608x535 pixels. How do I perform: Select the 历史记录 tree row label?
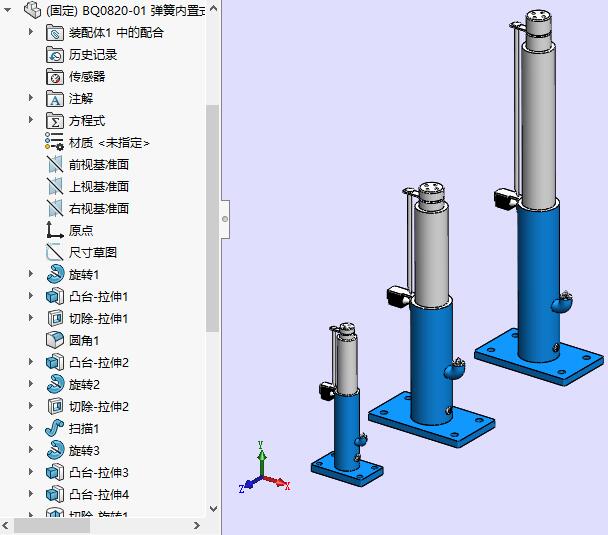pos(93,55)
